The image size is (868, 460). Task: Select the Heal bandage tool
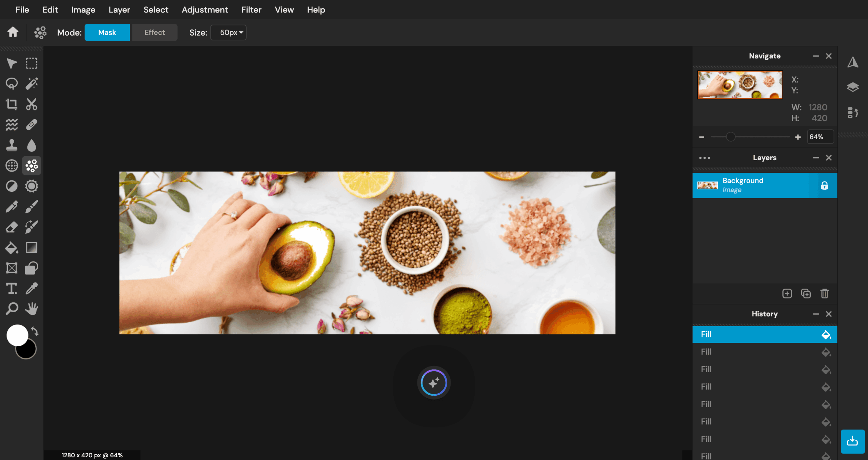click(32, 125)
